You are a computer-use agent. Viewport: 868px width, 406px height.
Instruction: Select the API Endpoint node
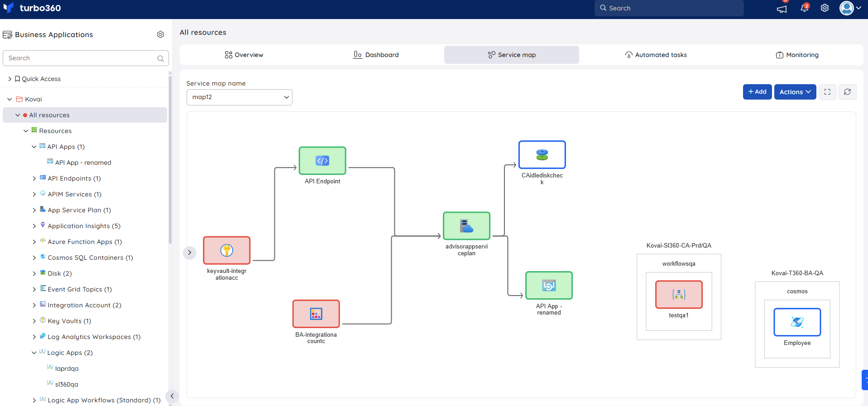(x=322, y=161)
